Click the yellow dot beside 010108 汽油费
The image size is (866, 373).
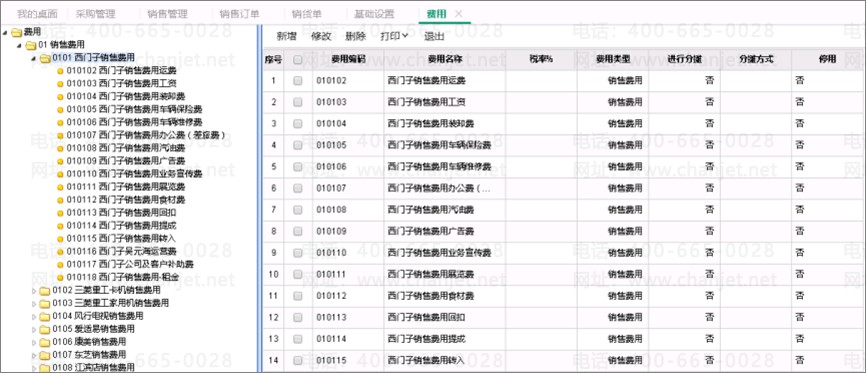coord(60,148)
